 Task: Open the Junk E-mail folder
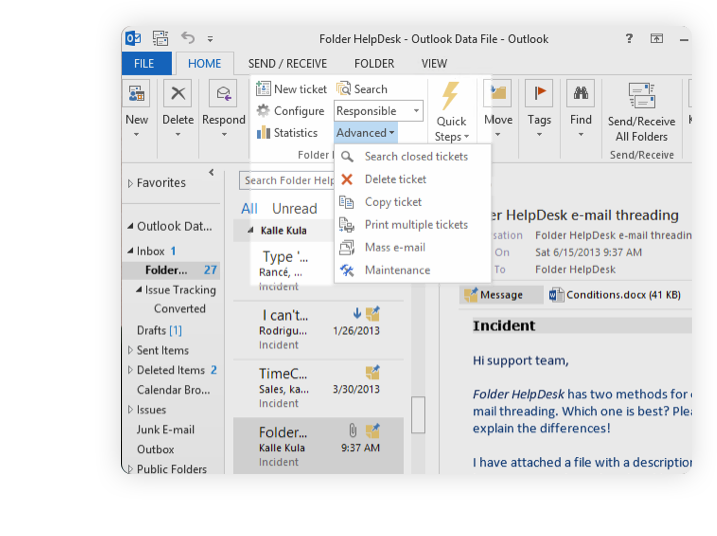tap(166, 430)
